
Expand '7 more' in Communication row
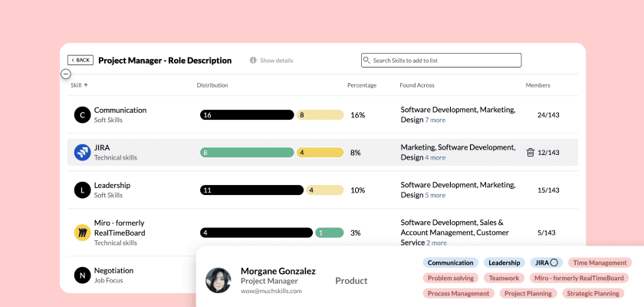435,120
